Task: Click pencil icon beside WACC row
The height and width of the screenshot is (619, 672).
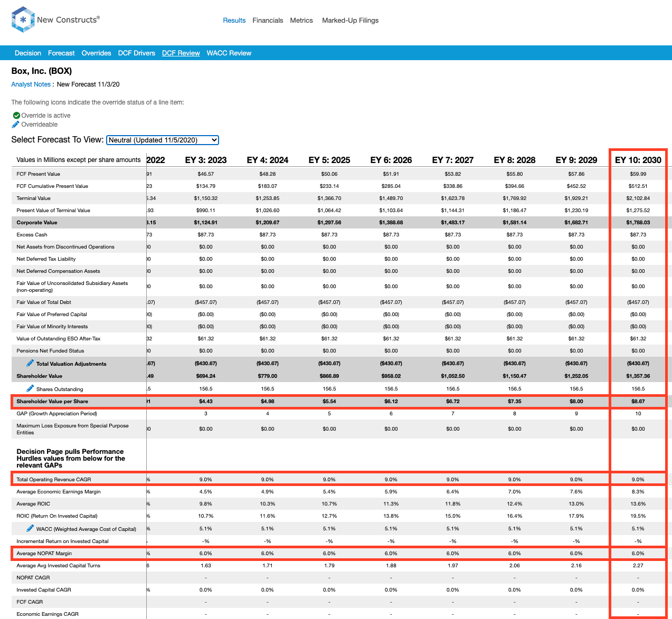Action: [x=30, y=528]
